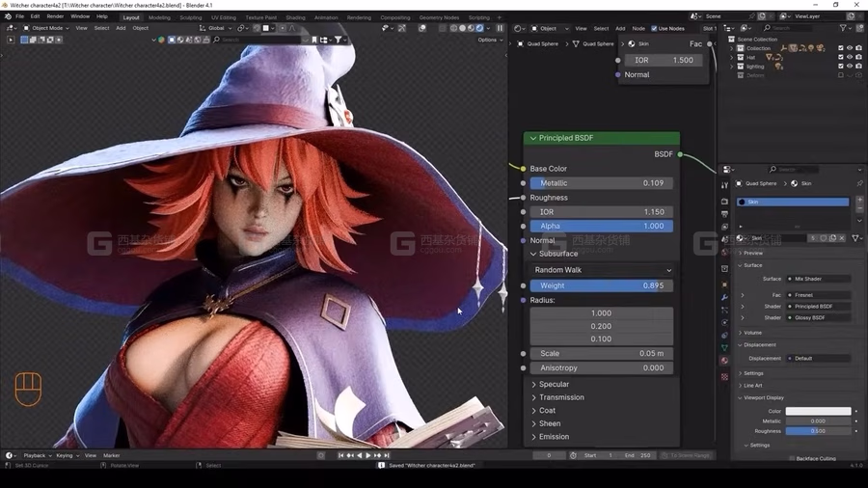
Task: Click the subsurface Scale field 0.05 m
Action: click(601, 353)
